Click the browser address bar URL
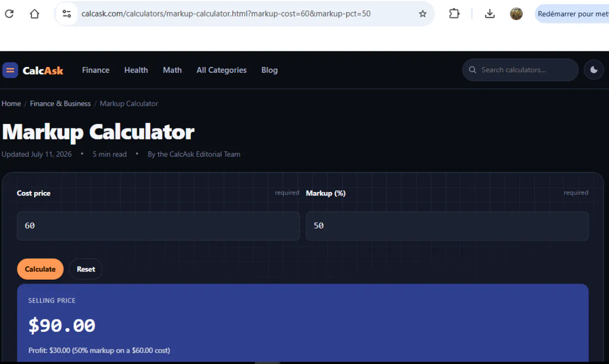Viewport: 609px width, 364px height. pos(226,14)
